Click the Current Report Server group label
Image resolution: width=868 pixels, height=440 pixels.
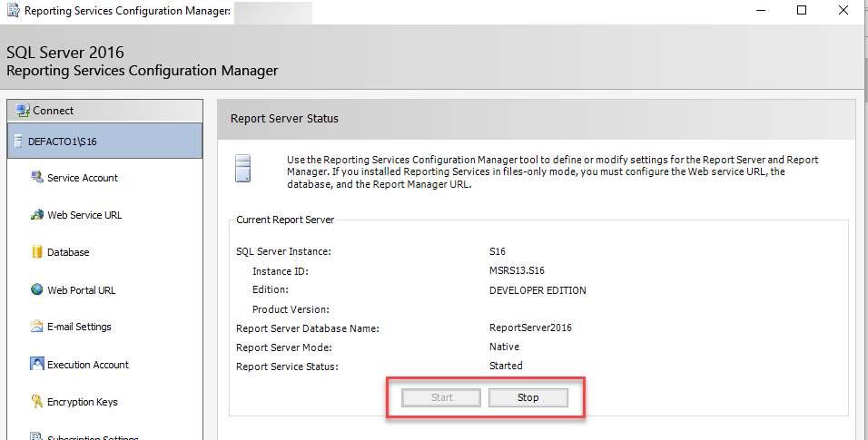coord(285,220)
